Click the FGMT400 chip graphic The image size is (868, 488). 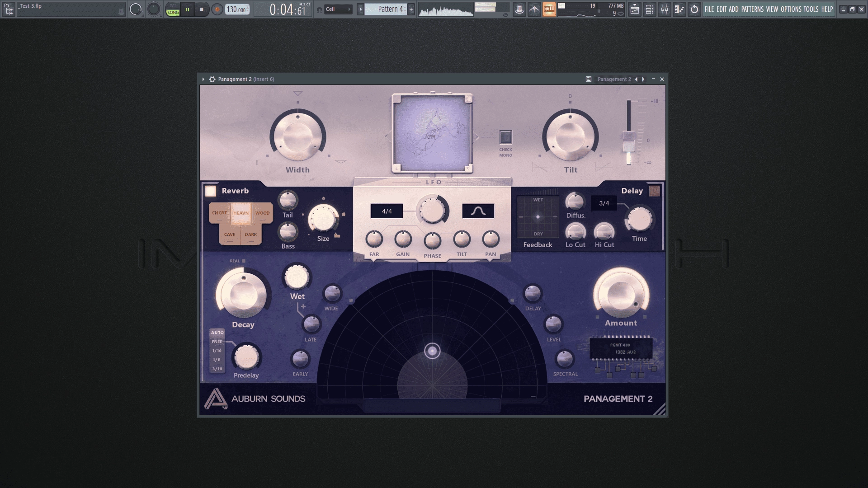point(621,348)
